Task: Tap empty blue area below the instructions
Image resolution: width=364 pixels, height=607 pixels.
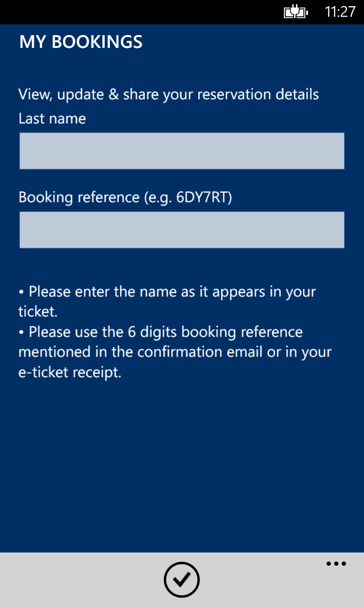Action: (x=182, y=465)
